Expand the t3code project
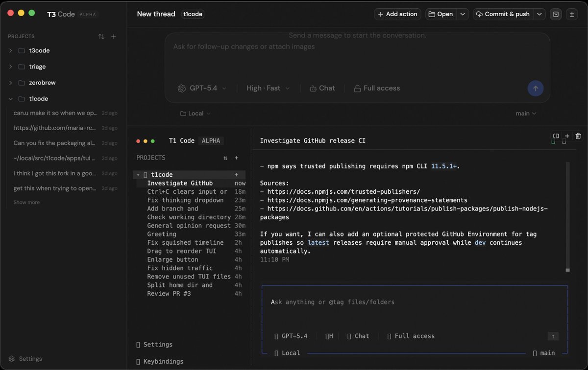This screenshot has height=370, width=588. point(11,50)
